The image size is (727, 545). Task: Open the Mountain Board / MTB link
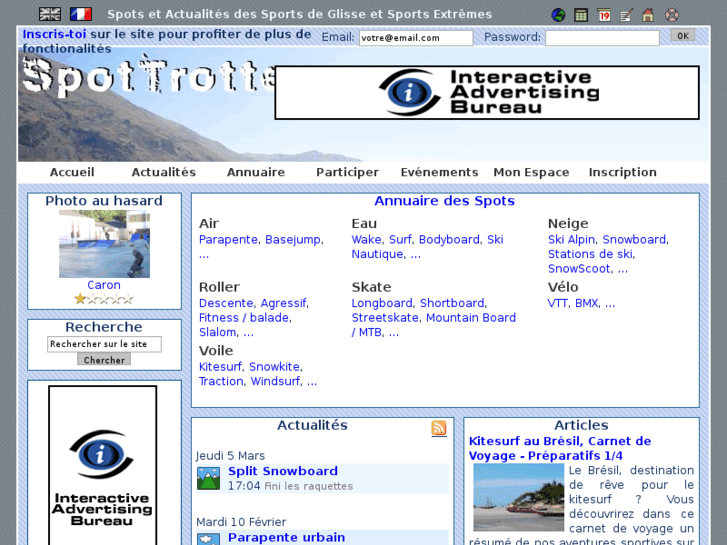pyautogui.click(x=434, y=325)
